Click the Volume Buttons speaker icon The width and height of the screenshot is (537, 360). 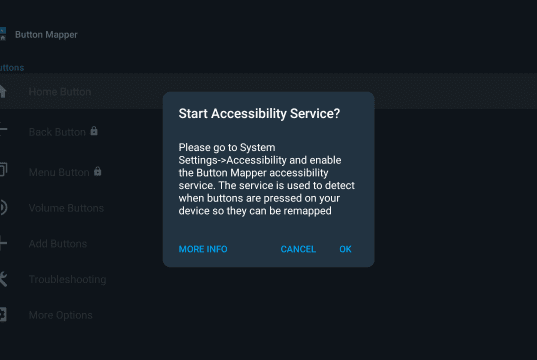pos(3,208)
